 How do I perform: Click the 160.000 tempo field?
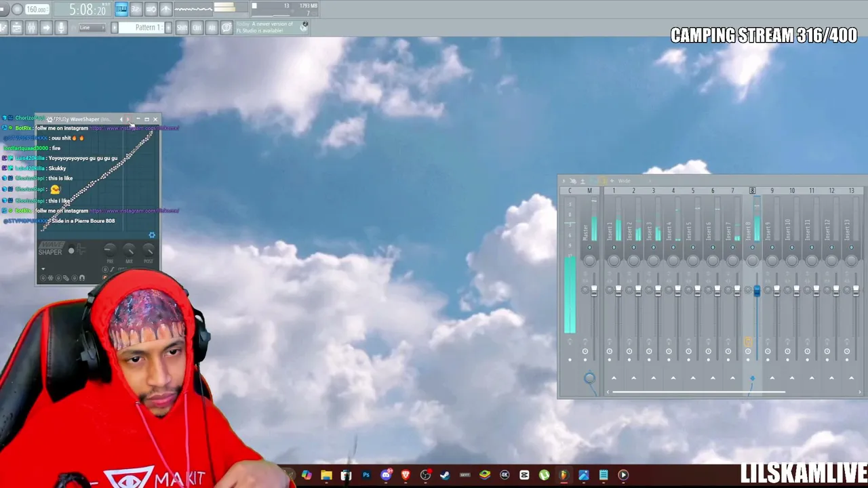pos(37,9)
